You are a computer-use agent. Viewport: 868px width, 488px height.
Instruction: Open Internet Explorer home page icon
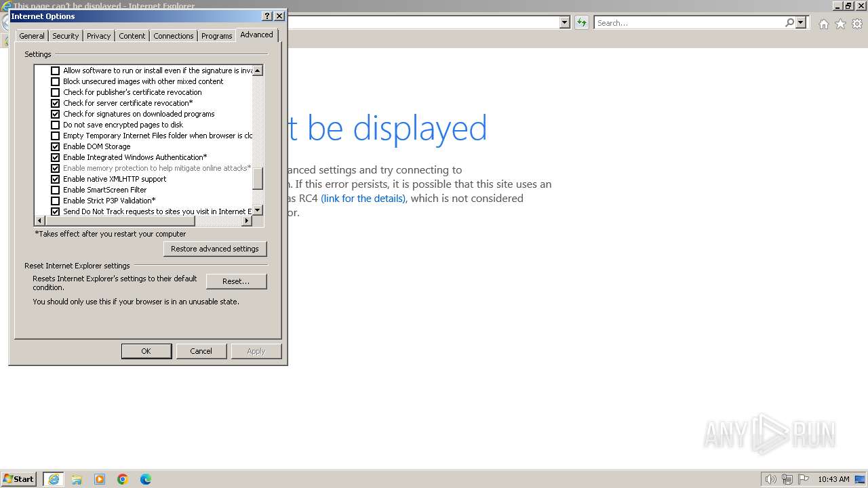pos(823,24)
